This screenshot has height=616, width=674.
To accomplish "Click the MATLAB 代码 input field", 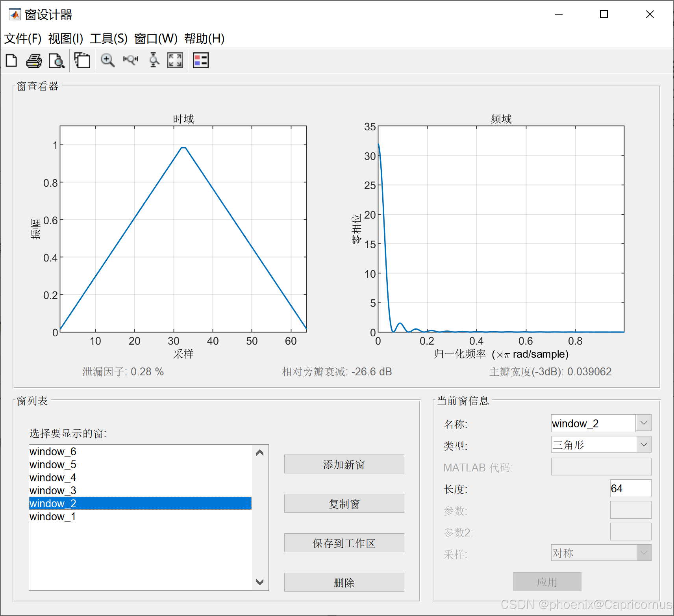I will point(601,467).
